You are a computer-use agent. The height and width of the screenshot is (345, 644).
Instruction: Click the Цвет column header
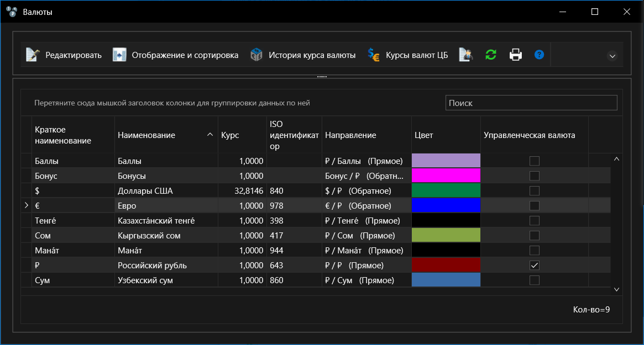[446, 135]
